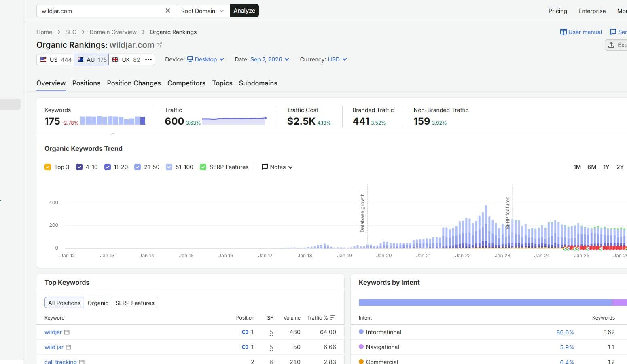
Task: Click SERP icon next to wild jar keyword
Action: [x=68, y=347]
